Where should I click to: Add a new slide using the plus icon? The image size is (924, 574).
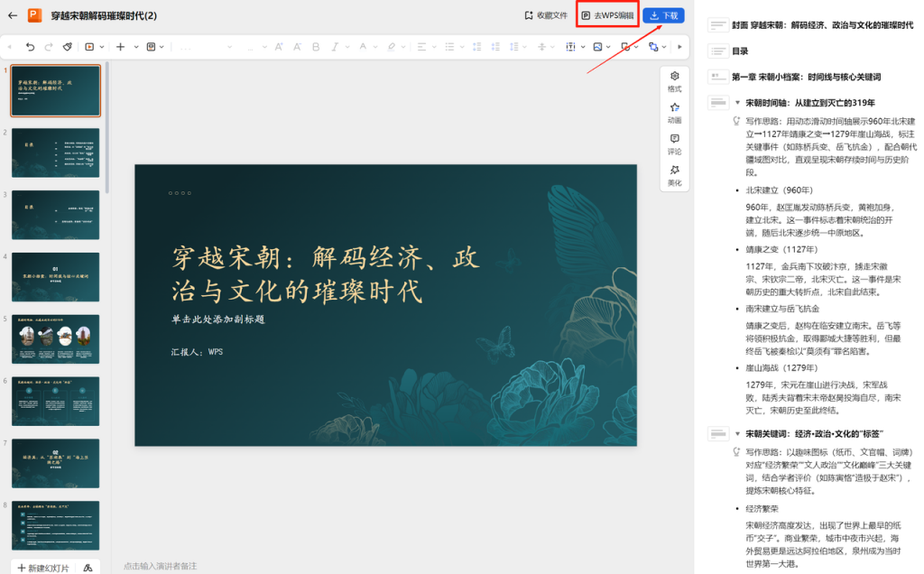click(x=120, y=47)
